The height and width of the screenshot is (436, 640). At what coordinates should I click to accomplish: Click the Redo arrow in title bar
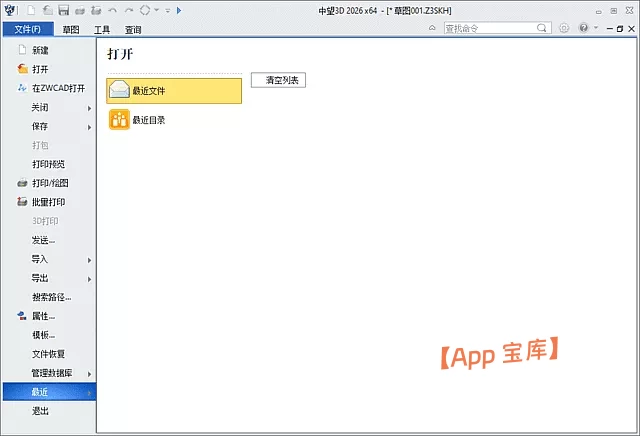coord(128,10)
